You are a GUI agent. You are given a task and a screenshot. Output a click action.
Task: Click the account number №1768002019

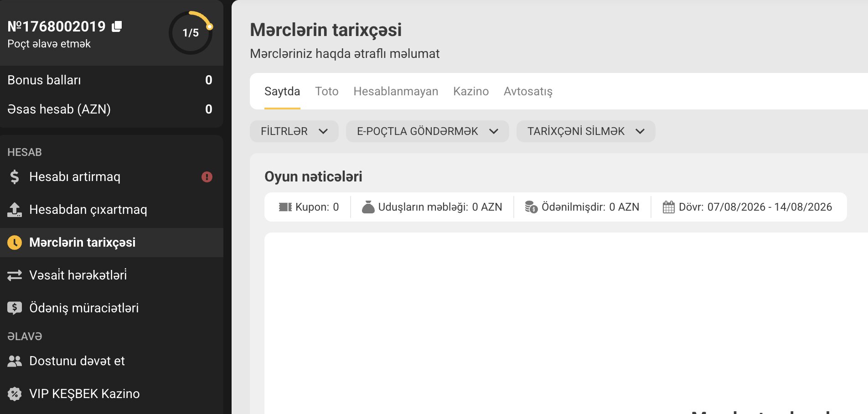(x=57, y=26)
